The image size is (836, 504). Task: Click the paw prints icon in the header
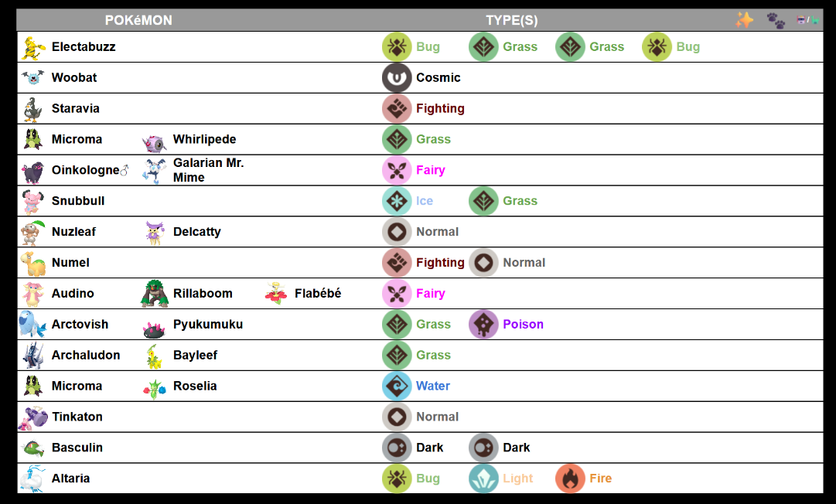[776, 20]
